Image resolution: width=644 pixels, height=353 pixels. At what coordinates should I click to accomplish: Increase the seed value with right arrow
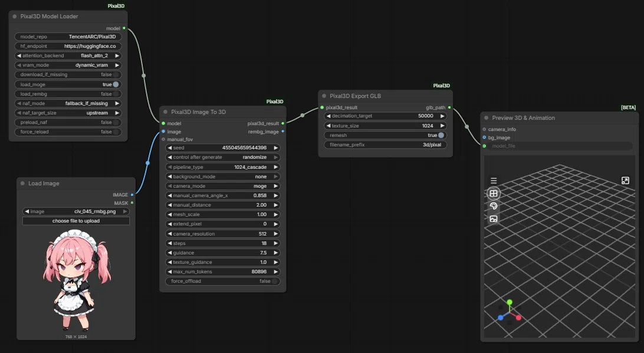(275, 148)
